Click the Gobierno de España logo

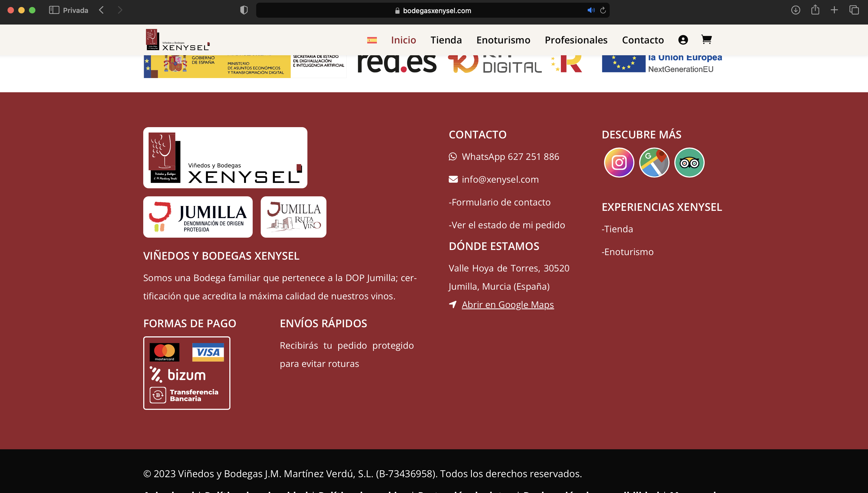[217, 66]
